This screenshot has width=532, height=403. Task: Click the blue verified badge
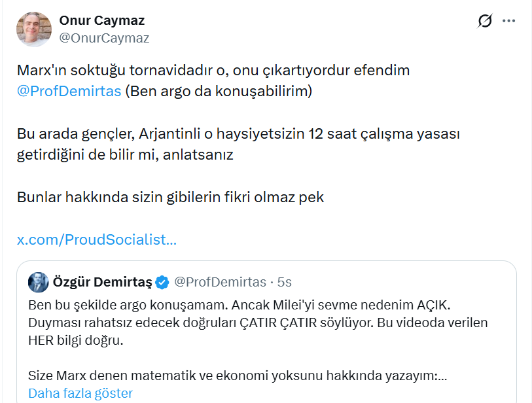click(x=162, y=283)
